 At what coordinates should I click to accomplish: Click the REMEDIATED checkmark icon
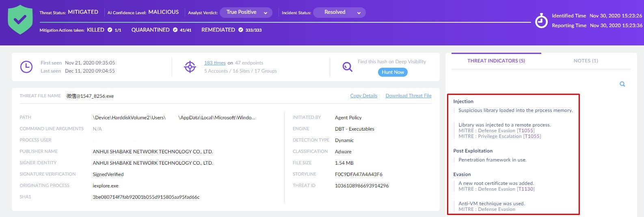click(x=240, y=30)
